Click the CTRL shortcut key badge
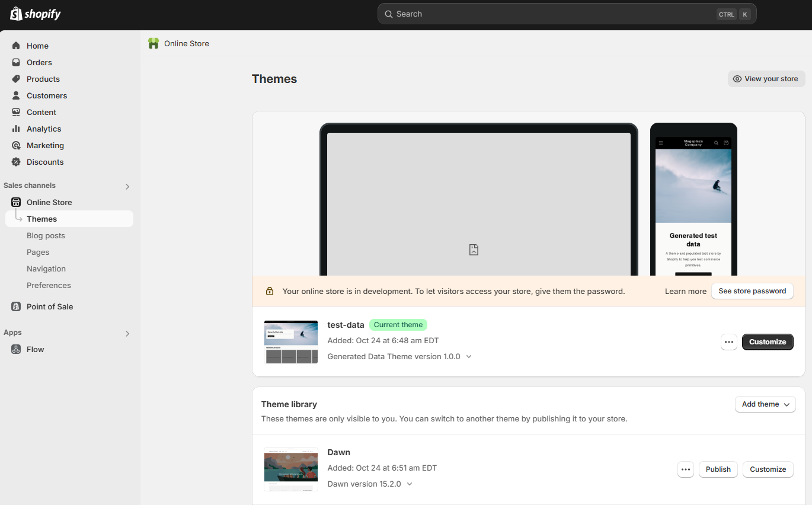The width and height of the screenshot is (812, 505). [726, 14]
